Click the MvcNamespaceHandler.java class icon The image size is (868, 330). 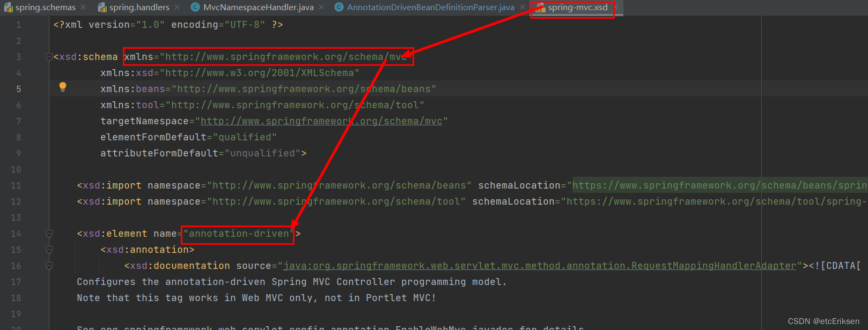pos(195,7)
